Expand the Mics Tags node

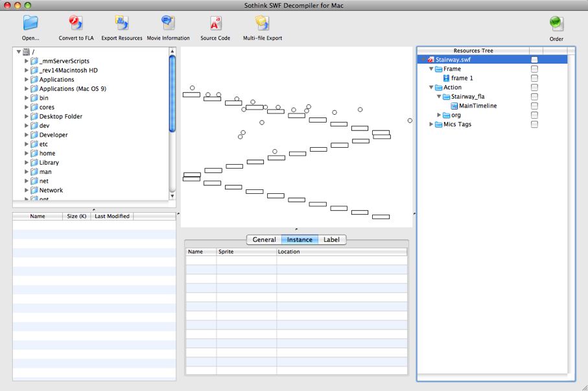coord(432,124)
